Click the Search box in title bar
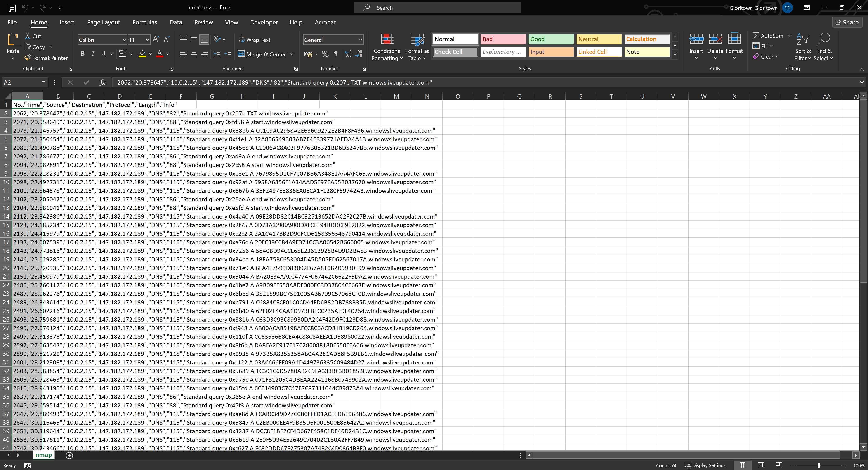The width and height of the screenshot is (868, 470). coord(437,7)
